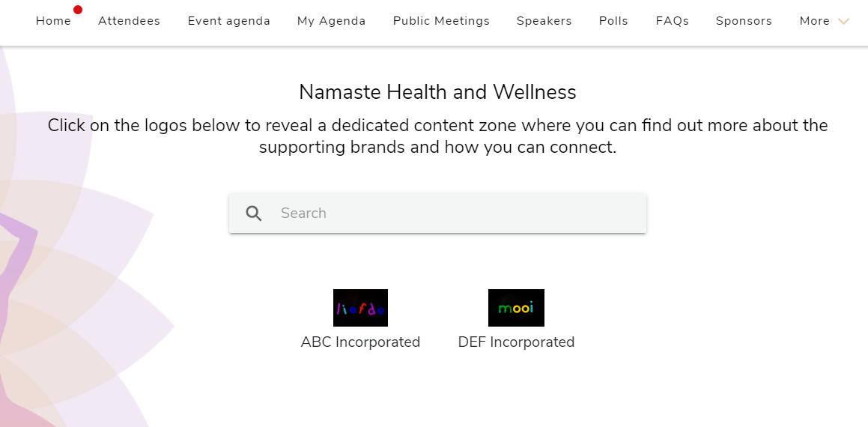Open Public Meetings section
The width and height of the screenshot is (868, 427).
(441, 21)
